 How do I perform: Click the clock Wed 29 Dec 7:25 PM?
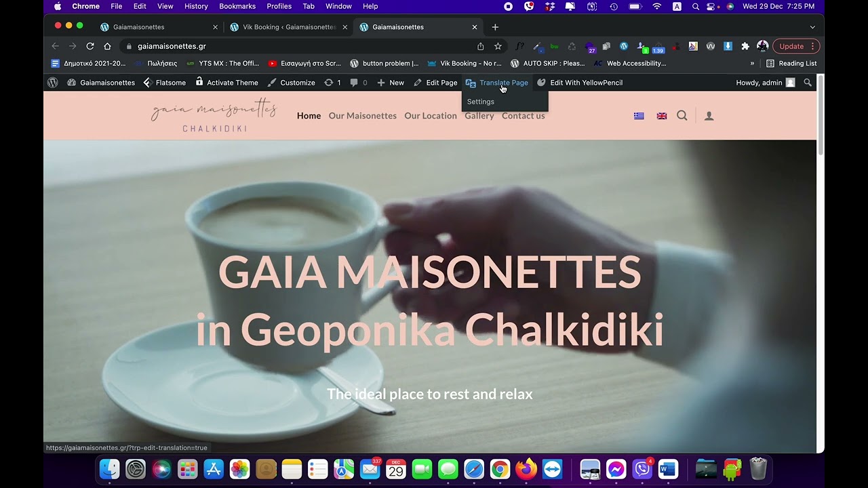click(778, 6)
